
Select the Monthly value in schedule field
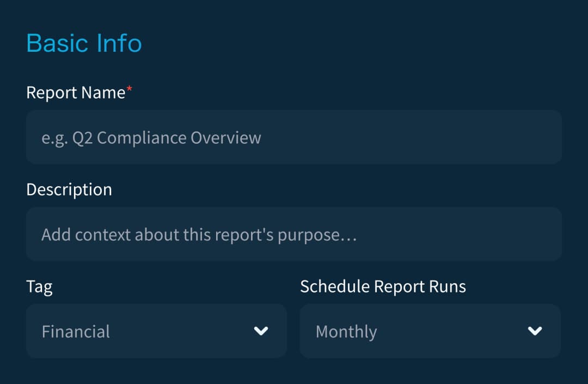[346, 332]
